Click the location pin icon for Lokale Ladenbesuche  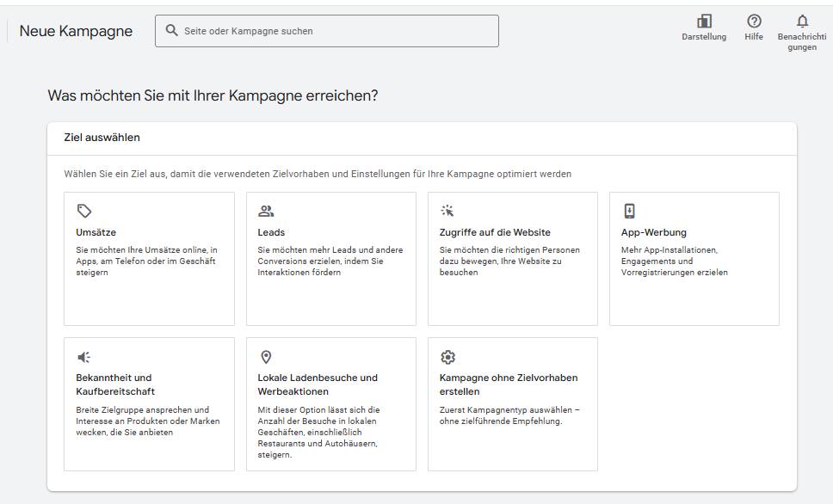266,357
